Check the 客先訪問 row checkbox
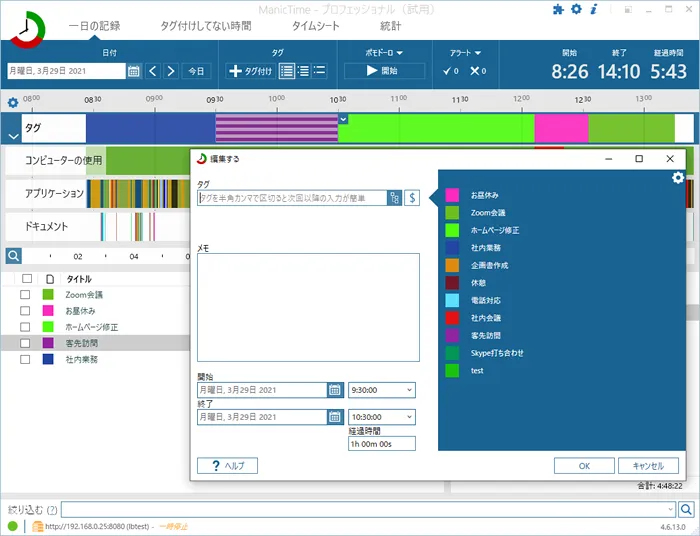This screenshot has height=536, width=700. pos(25,343)
